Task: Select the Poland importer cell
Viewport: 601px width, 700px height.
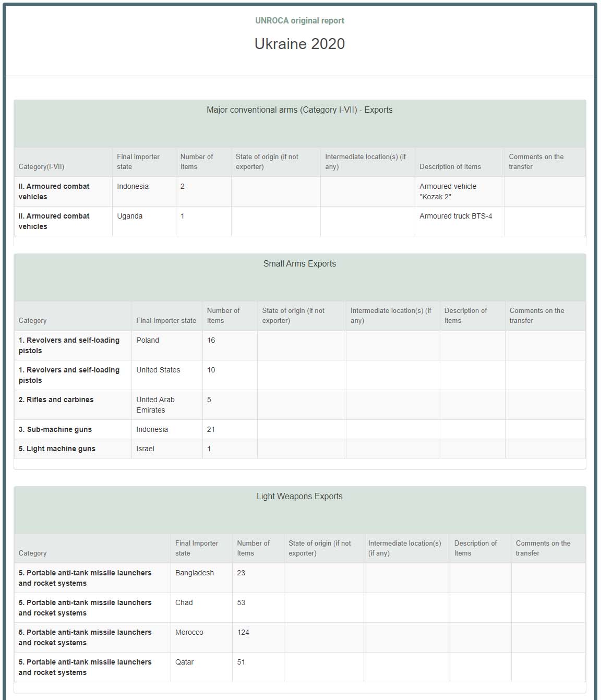Action: pyautogui.click(x=148, y=341)
